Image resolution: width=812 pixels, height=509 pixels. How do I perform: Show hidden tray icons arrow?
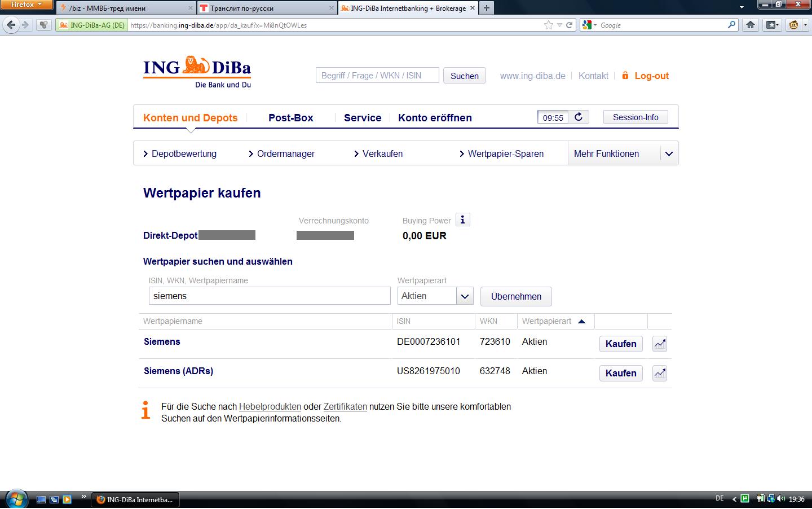pos(734,499)
